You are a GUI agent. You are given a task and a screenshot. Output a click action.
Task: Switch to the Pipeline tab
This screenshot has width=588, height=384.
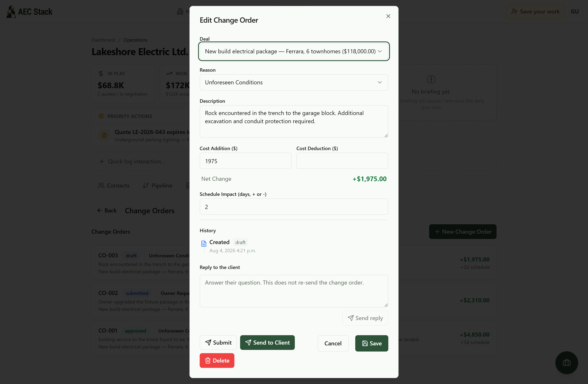(157, 186)
